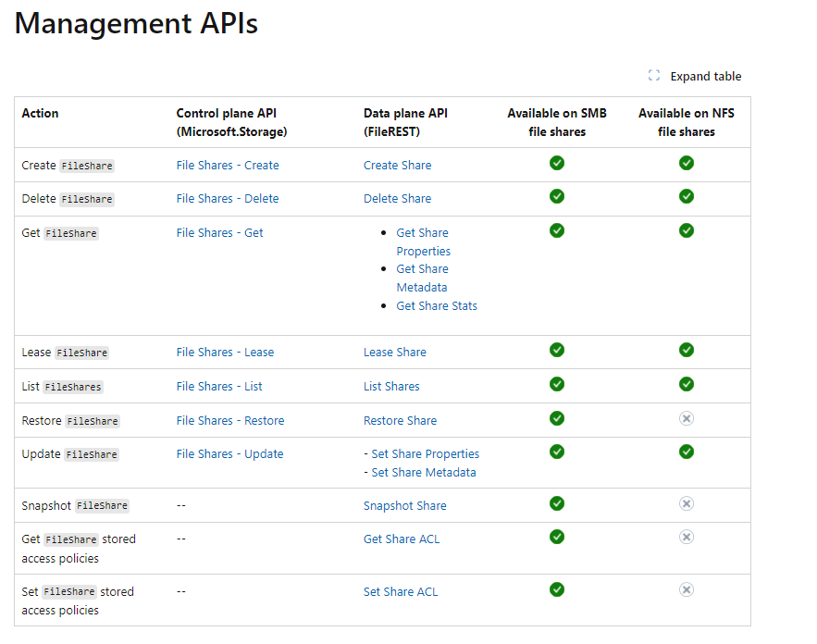Image resolution: width=817 pixels, height=644 pixels.
Task: Click the Get Share ACL link
Action: 402,539
